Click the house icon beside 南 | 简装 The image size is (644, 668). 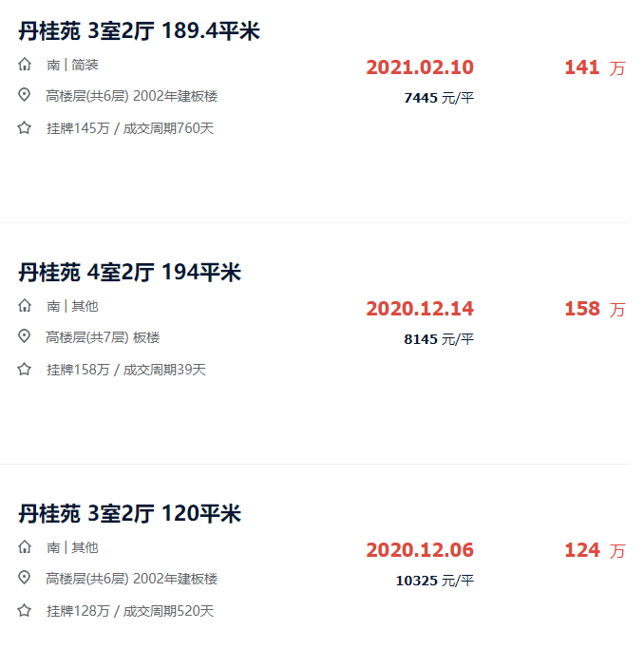(x=25, y=65)
